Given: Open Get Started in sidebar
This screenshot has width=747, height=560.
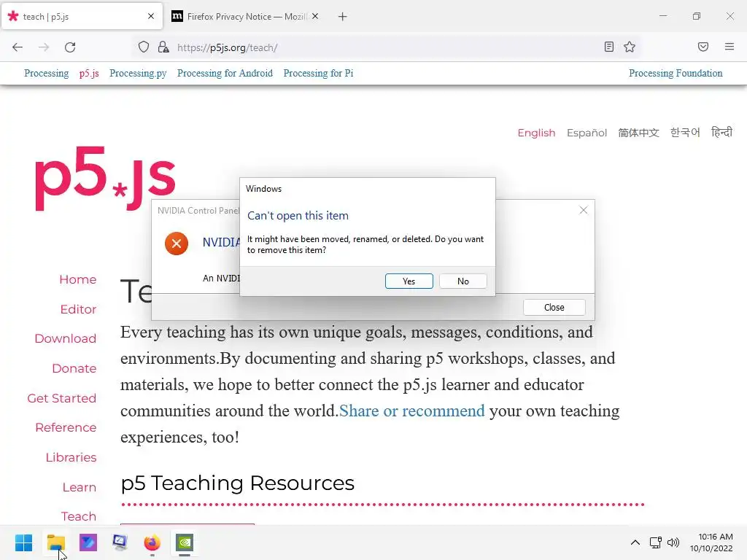Looking at the screenshot, I should 61,398.
